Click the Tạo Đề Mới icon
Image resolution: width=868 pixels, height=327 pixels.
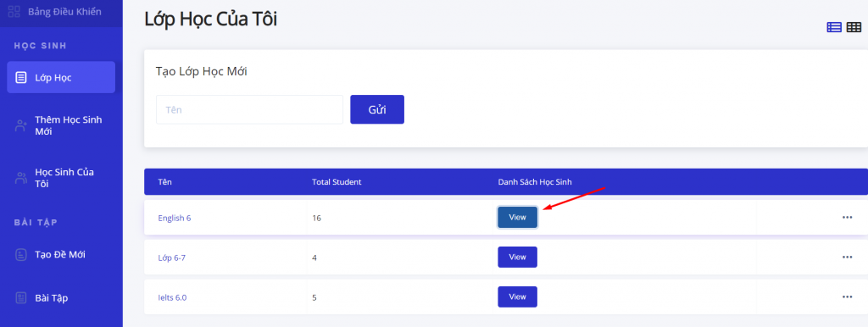[21, 254]
